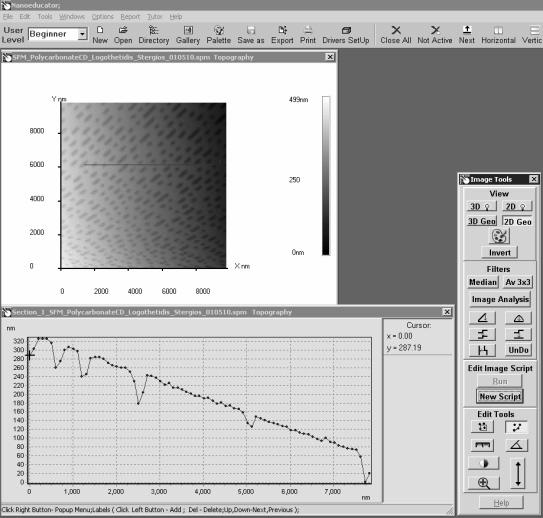Click the Export toolbar icon
This screenshot has height=518, width=543.
282,35
